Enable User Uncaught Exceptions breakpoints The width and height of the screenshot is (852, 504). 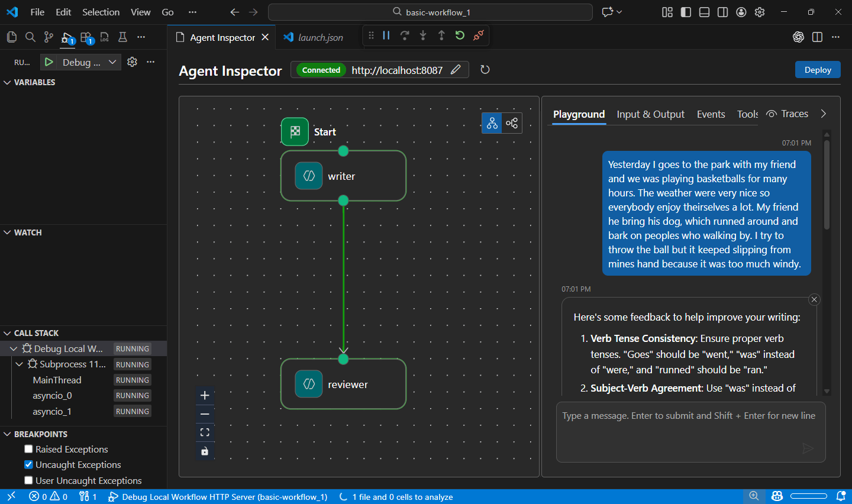coord(28,480)
